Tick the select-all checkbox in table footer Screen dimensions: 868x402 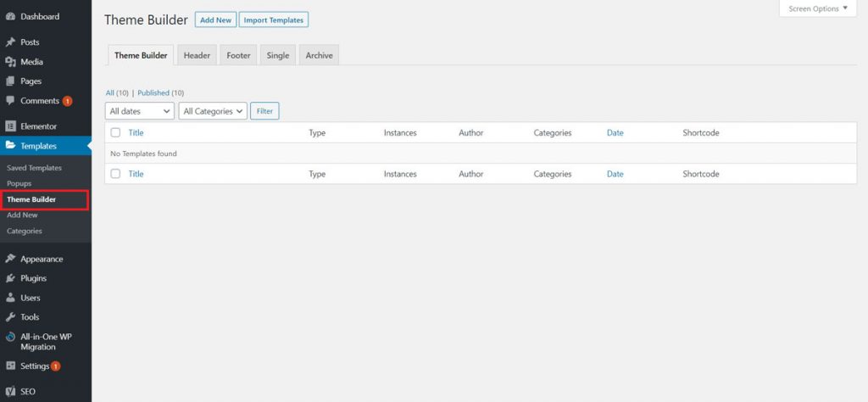coord(115,174)
